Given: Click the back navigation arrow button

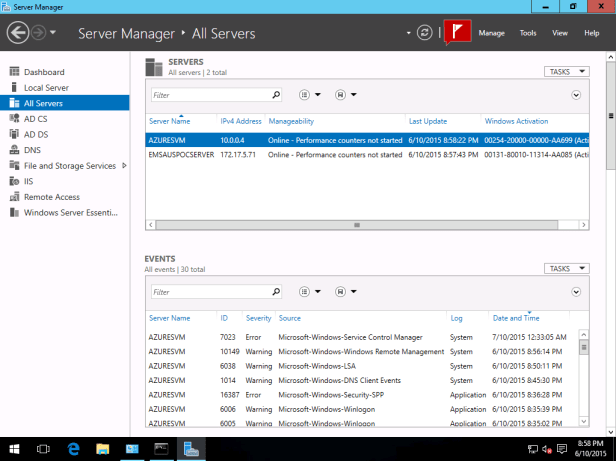Looking at the screenshot, I should point(17,33).
